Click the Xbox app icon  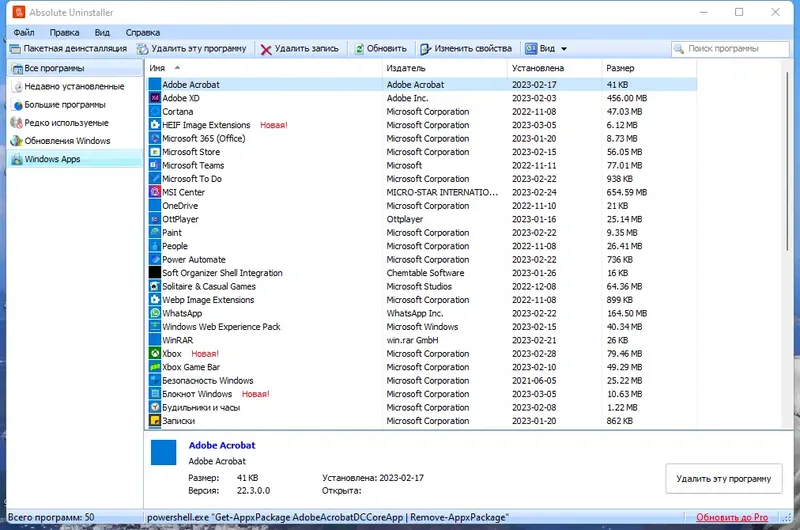tap(155, 354)
